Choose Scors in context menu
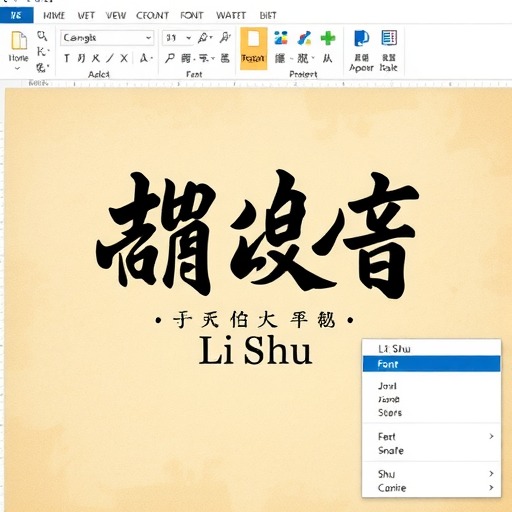The image size is (512, 512). pyautogui.click(x=431, y=413)
